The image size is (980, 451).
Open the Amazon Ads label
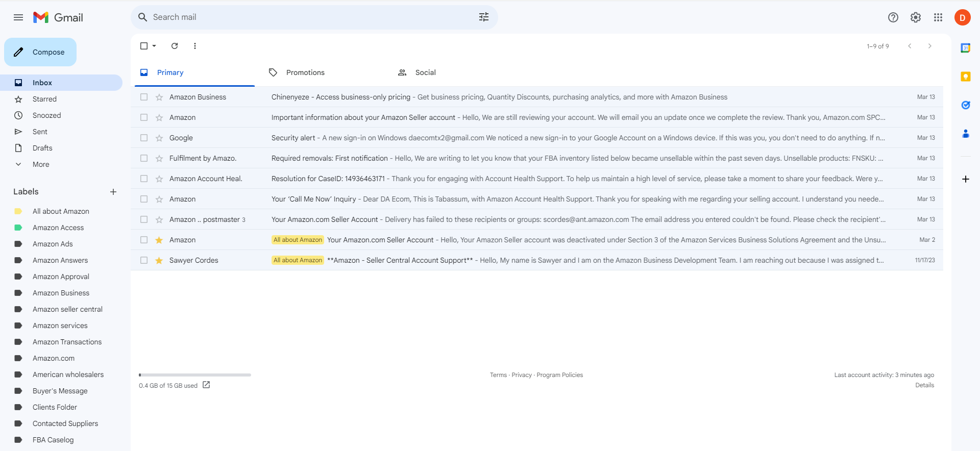pos(61,244)
